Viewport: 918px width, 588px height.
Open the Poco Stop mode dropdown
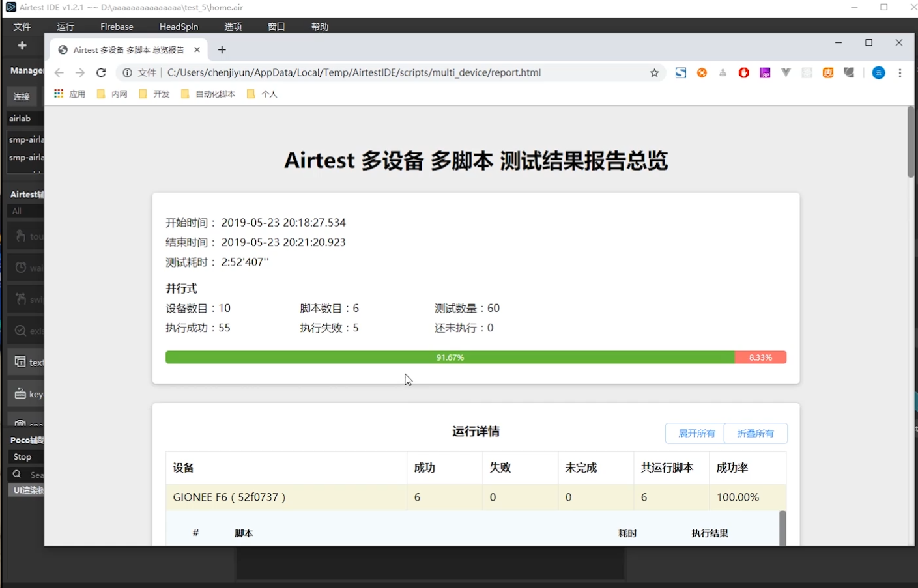tap(25, 457)
